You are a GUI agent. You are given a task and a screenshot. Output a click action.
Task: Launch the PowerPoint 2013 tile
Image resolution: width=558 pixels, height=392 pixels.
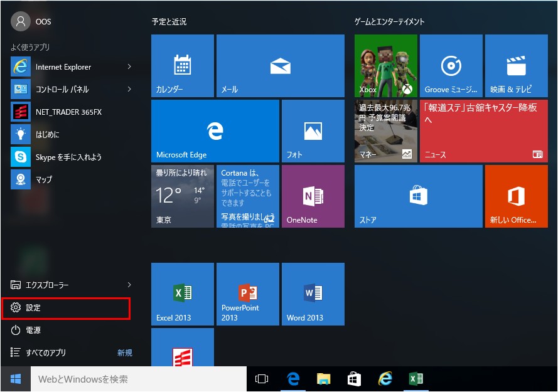[248, 294]
